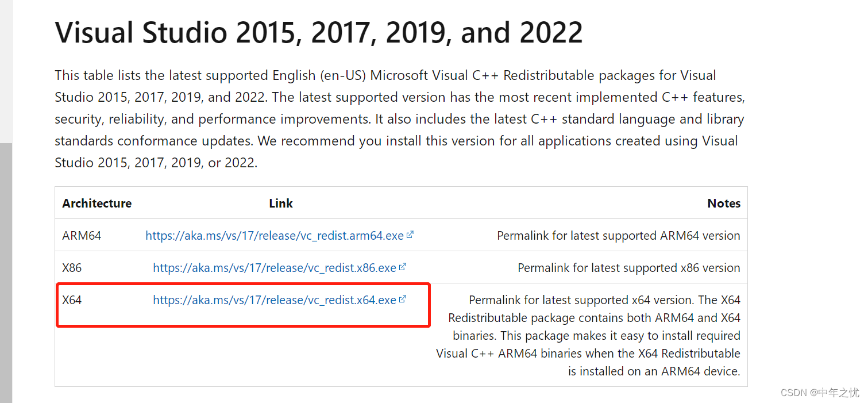Open the vc_redist.x64.exe download link
The image size is (868, 403).
point(275,300)
